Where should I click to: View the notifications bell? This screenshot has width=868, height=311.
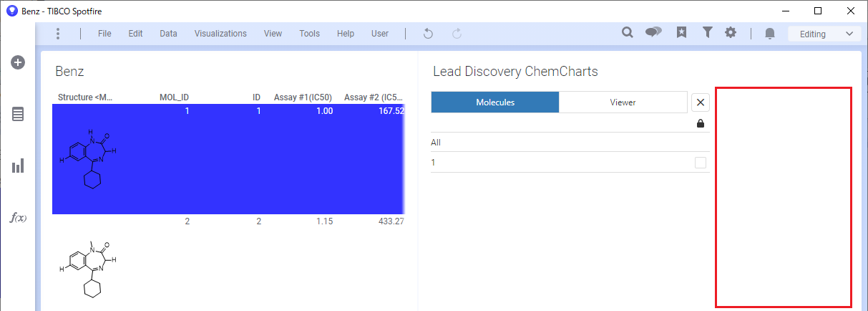coord(770,34)
